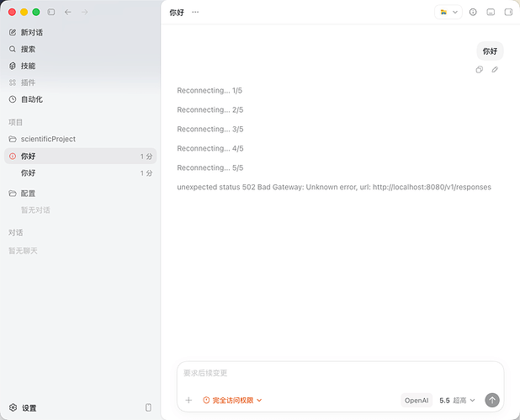Click the Reconnecting... 1/5 line
The image size is (520, 420).
[x=210, y=91]
